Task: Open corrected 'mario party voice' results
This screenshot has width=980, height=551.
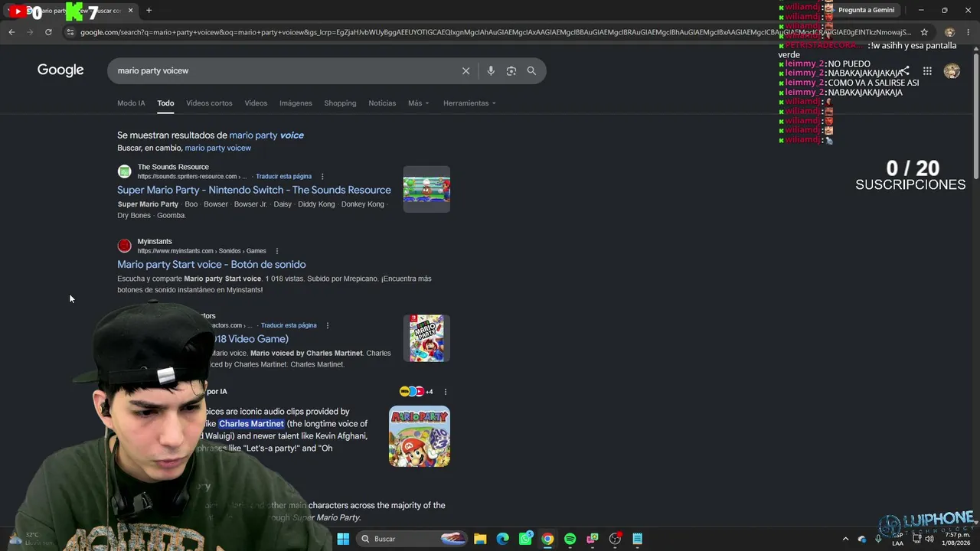Action: [x=266, y=135]
